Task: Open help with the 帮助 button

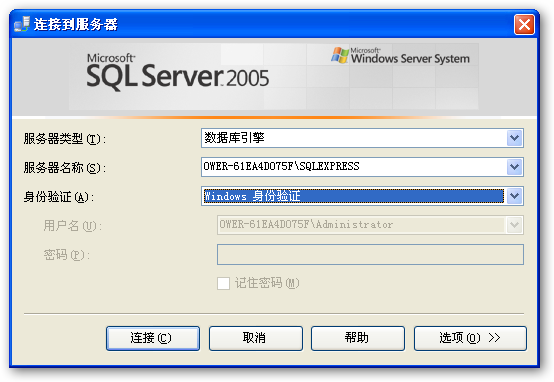Action: (x=358, y=338)
